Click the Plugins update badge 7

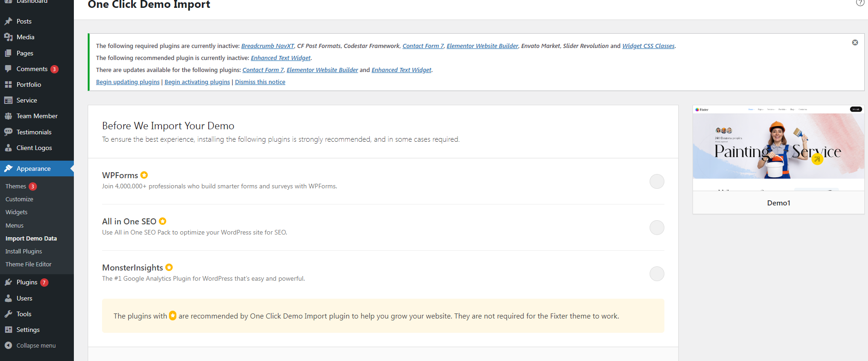[x=44, y=283]
